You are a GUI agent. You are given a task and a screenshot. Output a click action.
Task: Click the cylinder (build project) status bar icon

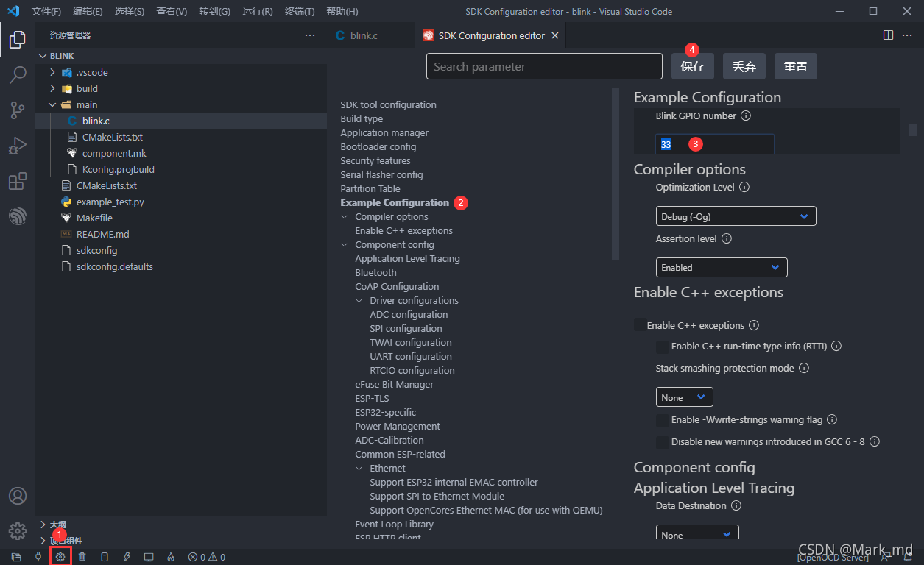[105, 557]
